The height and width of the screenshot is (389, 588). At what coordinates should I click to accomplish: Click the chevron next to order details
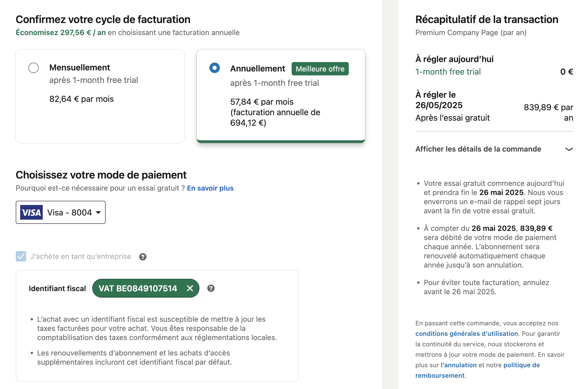tap(569, 149)
